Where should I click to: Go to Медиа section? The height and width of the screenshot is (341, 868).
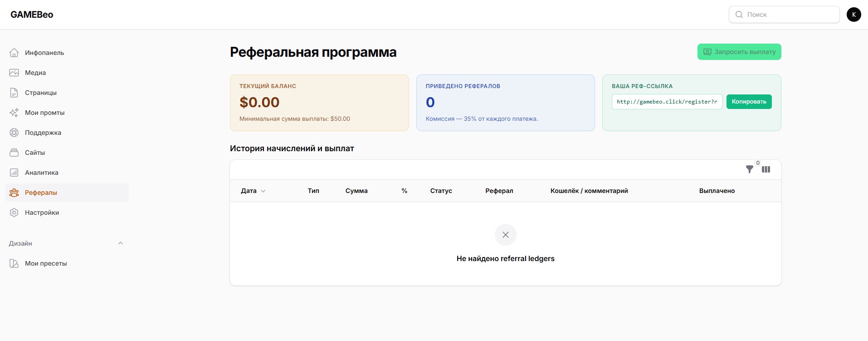point(67,73)
